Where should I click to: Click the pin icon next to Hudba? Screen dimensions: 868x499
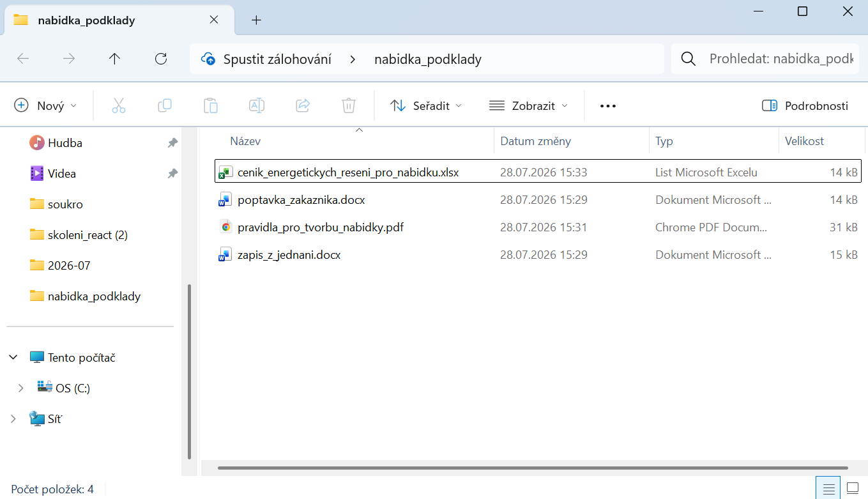[x=172, y=143]
